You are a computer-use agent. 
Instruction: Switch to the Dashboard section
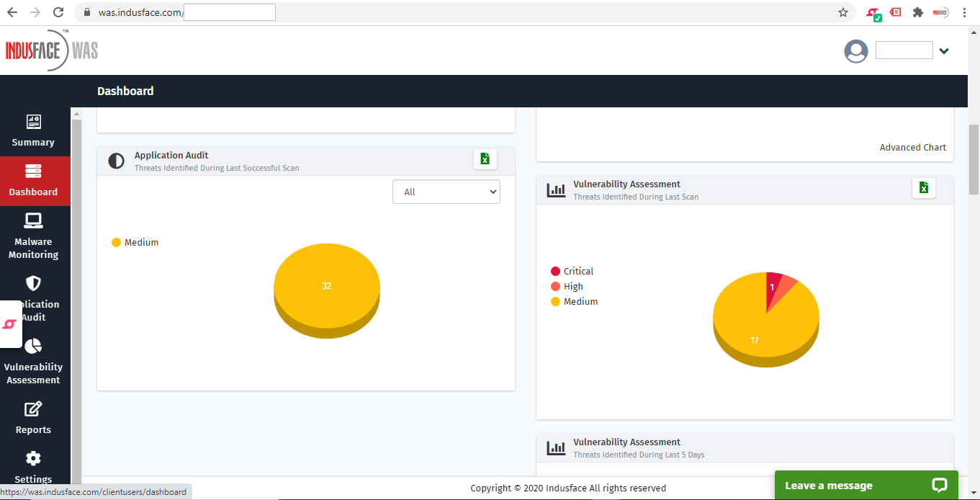[x=33, y=181]
